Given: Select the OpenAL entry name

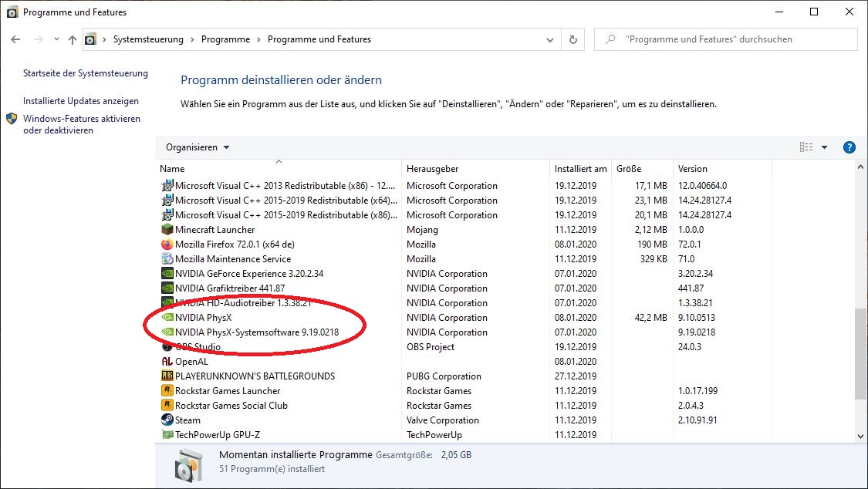Looking at the screenshot, I should click(x=191, y=361).
